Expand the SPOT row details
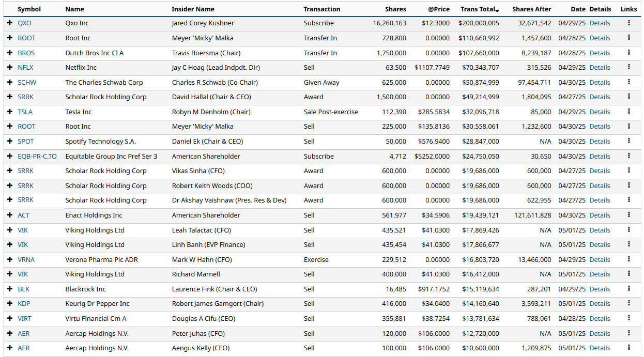Image resolution: width=644 pixels, height=357 pixels. (10, 141)
